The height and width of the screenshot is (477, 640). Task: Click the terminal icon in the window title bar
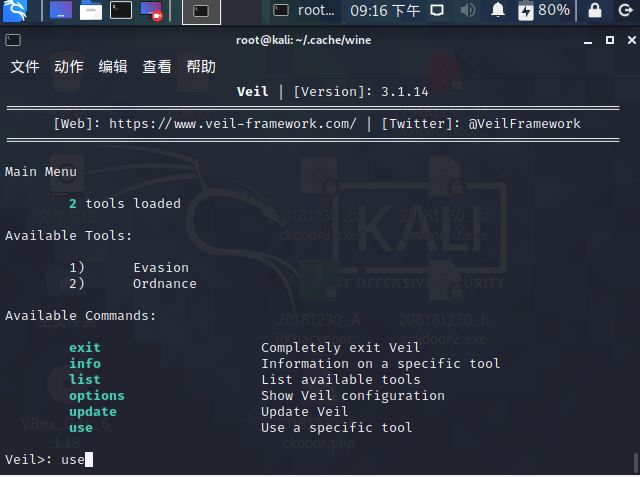pos(13,40)
